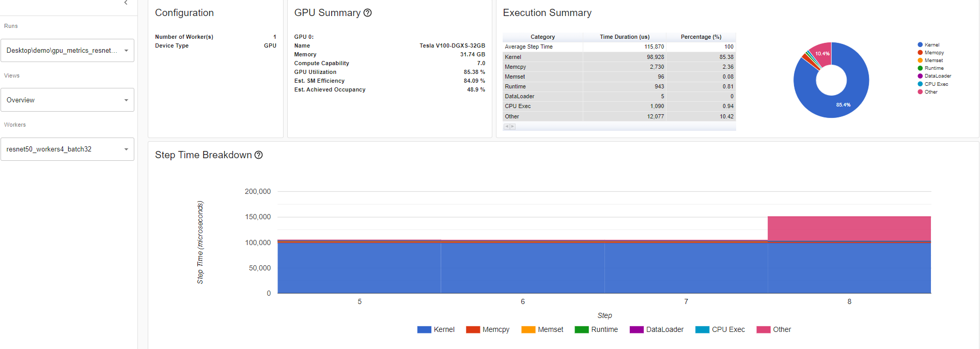The image size is (980, 349).
Task: Collapse the left sidebar with the chevron arrow
Action: tap(126, 3)
